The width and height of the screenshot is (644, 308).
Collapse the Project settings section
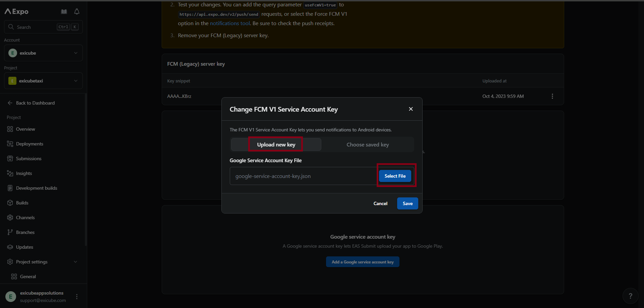coord(75,262)
